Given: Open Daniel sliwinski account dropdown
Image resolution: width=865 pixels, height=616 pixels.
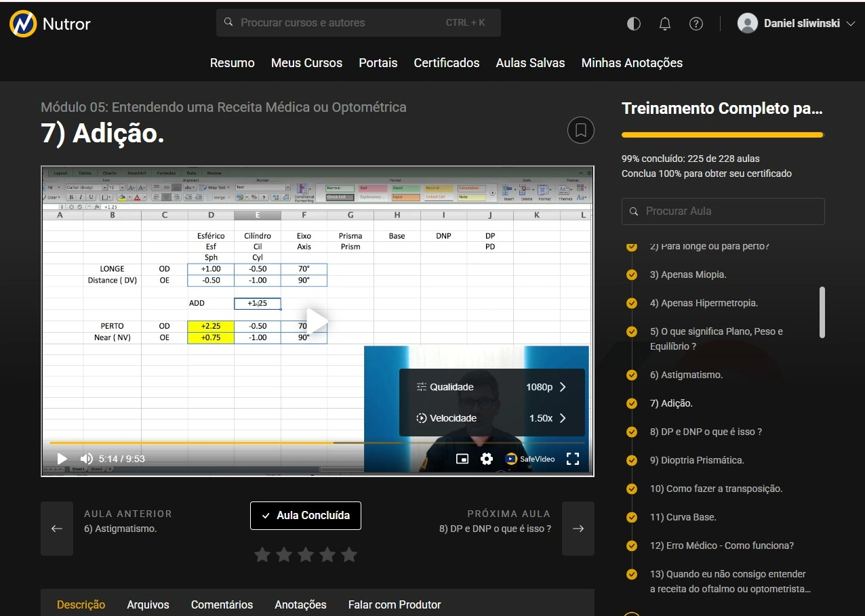Looking at the screenshot, I should point(797,24).
